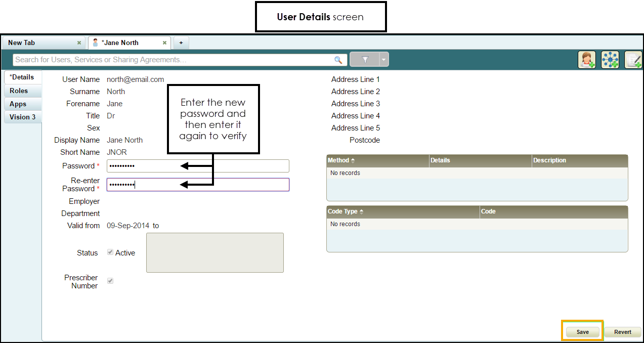Open a new tab with plus button
The width and height of the screenshot is (644, 343).
(181, 43)
